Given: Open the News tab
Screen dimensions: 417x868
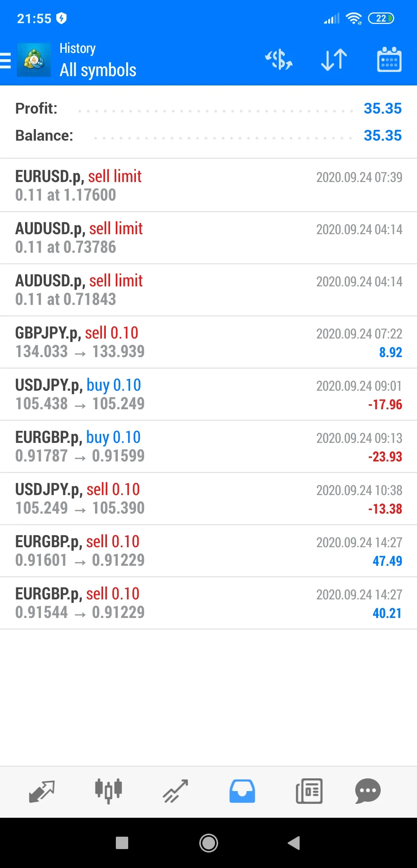Looking at the screenshot, I should [309, 791].
